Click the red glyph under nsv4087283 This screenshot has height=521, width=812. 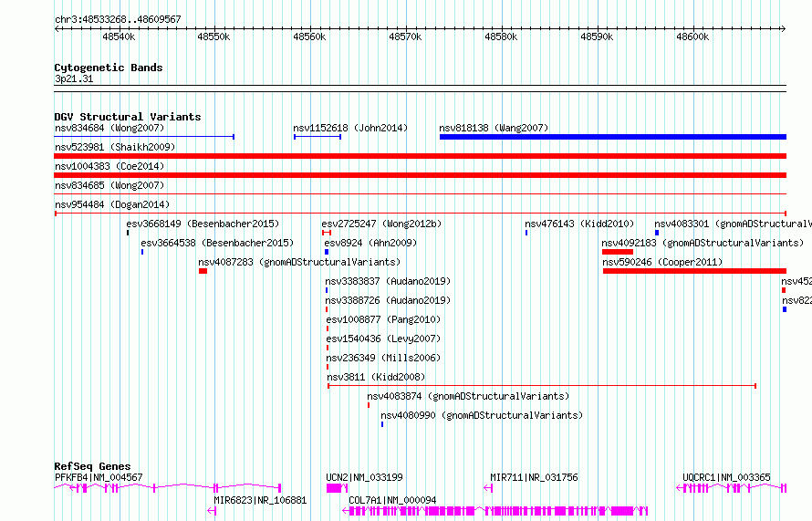tap(203, 271)
